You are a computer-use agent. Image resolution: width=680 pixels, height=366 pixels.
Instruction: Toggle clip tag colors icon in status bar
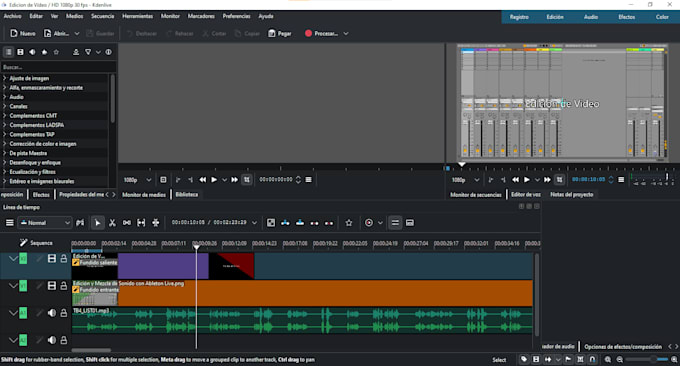tap(524, 359)
